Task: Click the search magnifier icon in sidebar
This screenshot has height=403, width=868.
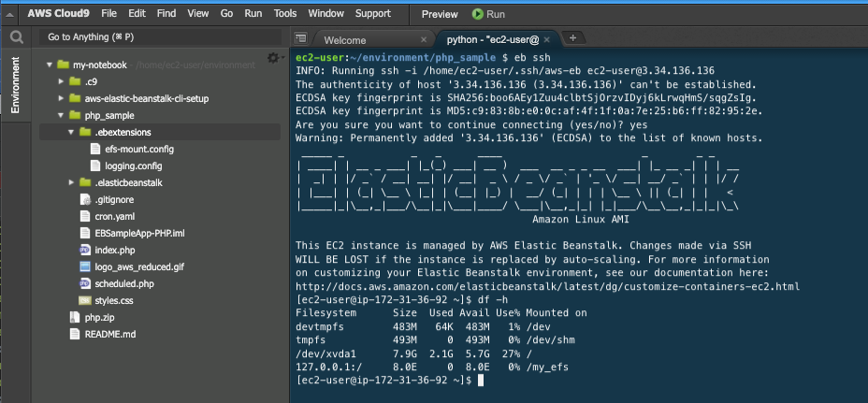Action: point(17,37)
